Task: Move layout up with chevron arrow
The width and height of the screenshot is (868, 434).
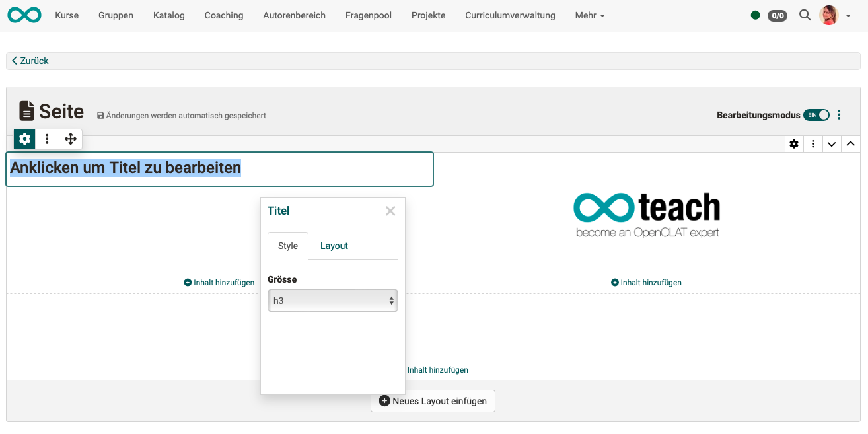Action: 851,144
